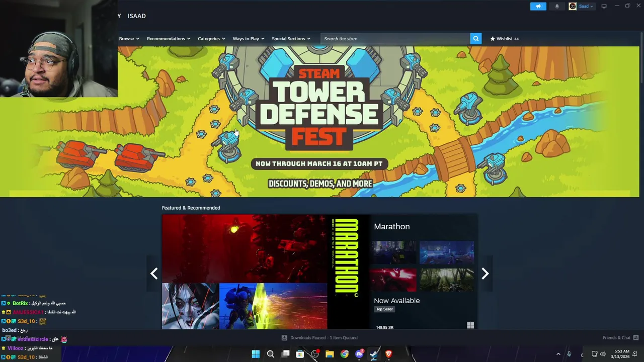
Task: View the red Marathon screenshot thumbnail
Action: pos(393,280)
